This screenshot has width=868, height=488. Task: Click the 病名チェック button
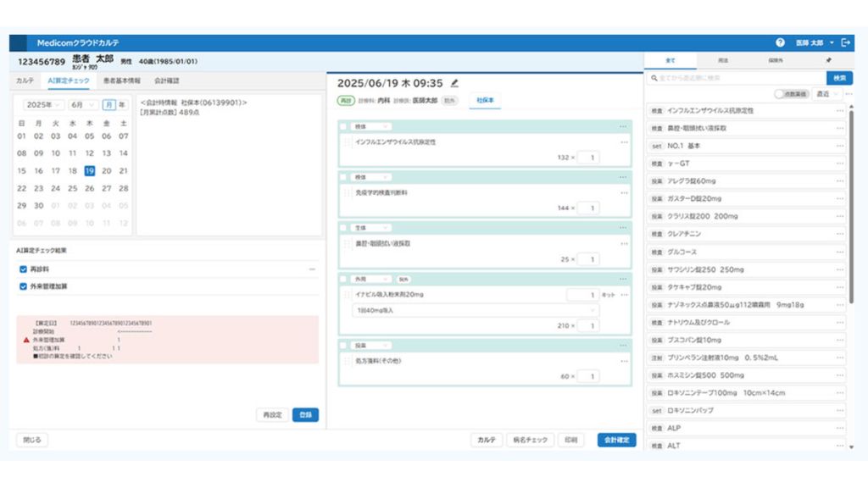click(531, 440)
